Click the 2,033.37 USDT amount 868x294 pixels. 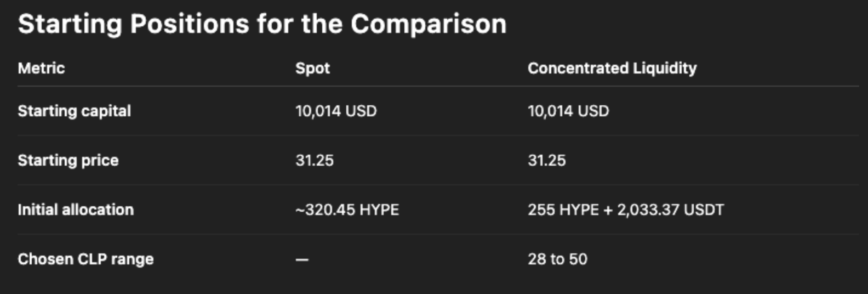(x=671, y=210)
